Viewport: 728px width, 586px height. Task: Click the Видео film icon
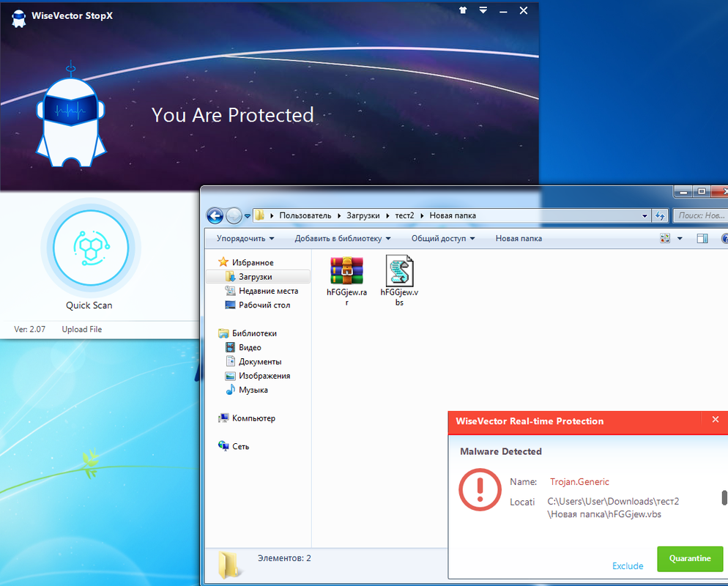tap(230, 347)
